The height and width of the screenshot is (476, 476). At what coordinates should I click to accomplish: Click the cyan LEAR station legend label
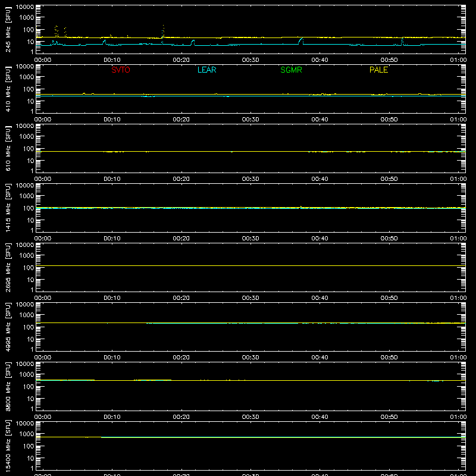click(x=206, y=70)
